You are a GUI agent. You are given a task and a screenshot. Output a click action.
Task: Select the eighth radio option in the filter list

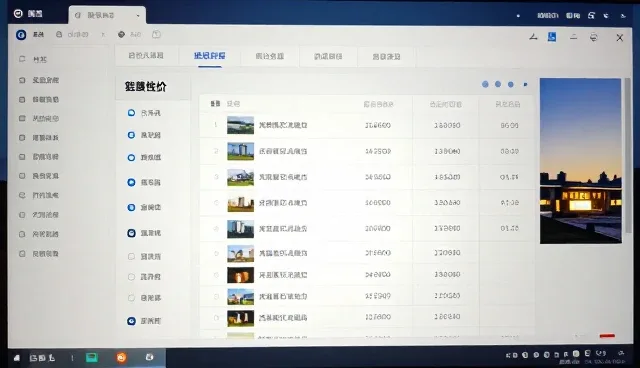(131, 277)
